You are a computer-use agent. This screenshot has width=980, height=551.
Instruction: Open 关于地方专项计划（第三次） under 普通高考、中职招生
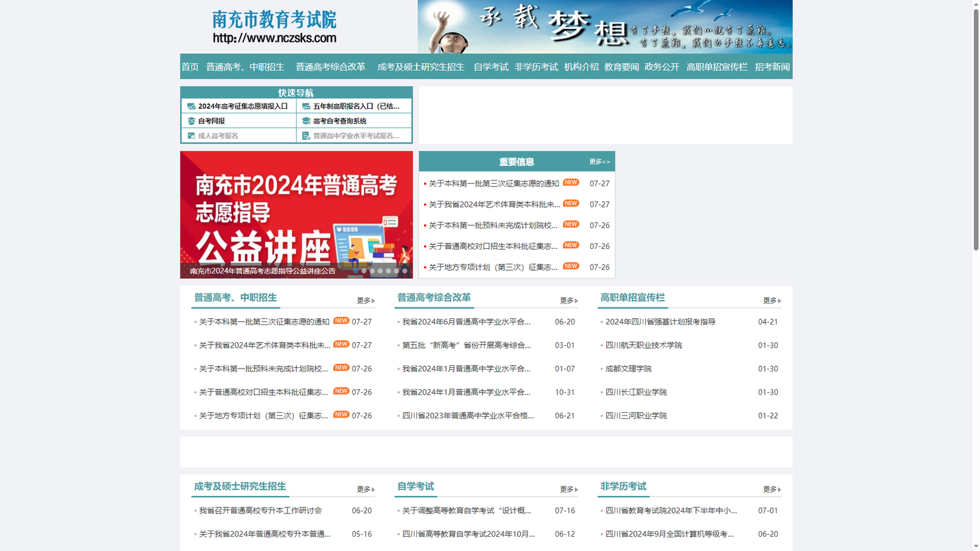coord(263,416)
